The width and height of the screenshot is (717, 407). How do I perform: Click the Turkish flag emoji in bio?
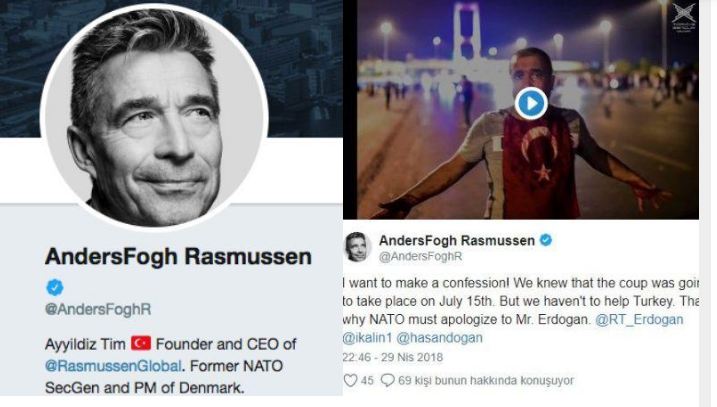tap(141, 343)
